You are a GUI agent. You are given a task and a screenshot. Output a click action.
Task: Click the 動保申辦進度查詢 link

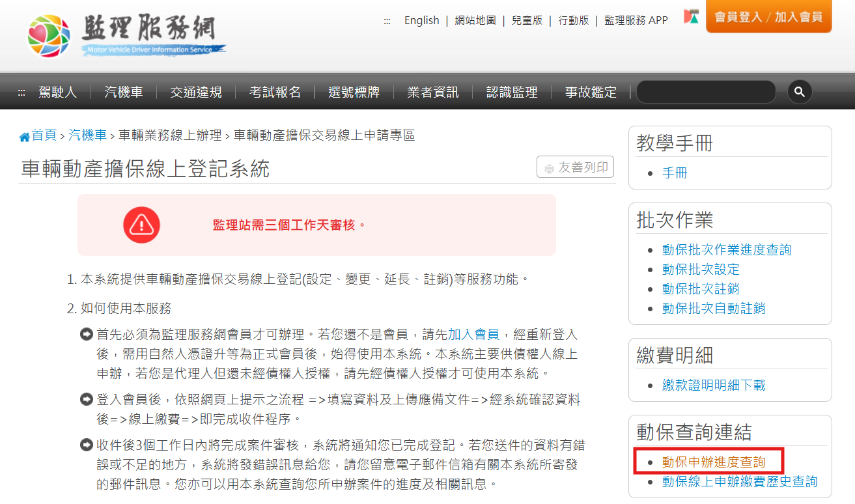click(x=714, y=462)
